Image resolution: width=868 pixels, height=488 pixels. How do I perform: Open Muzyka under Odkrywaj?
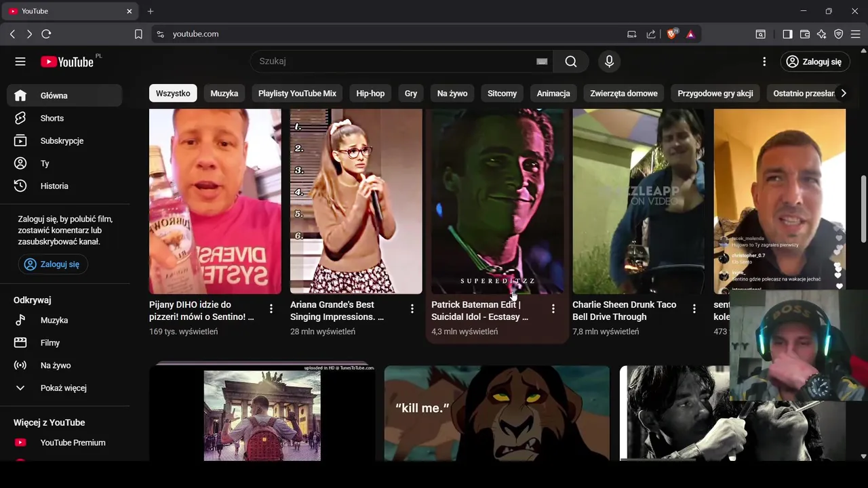64,320
